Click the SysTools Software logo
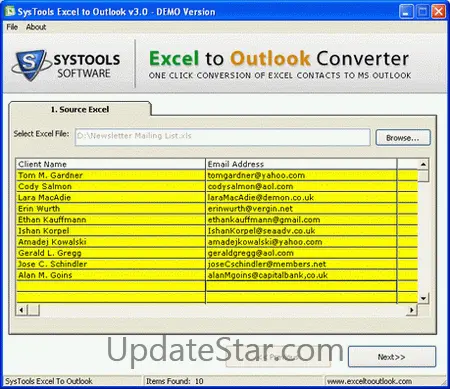The image size is (450, 389). 66,65
